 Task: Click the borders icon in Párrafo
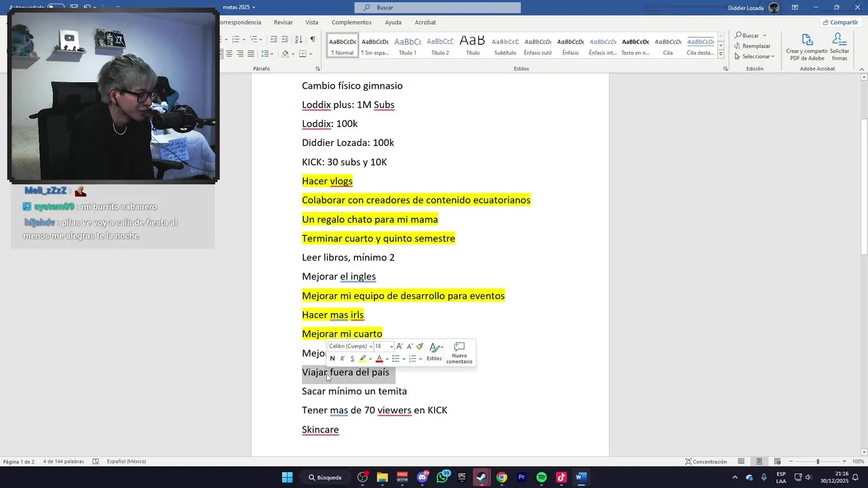(302, 54)
